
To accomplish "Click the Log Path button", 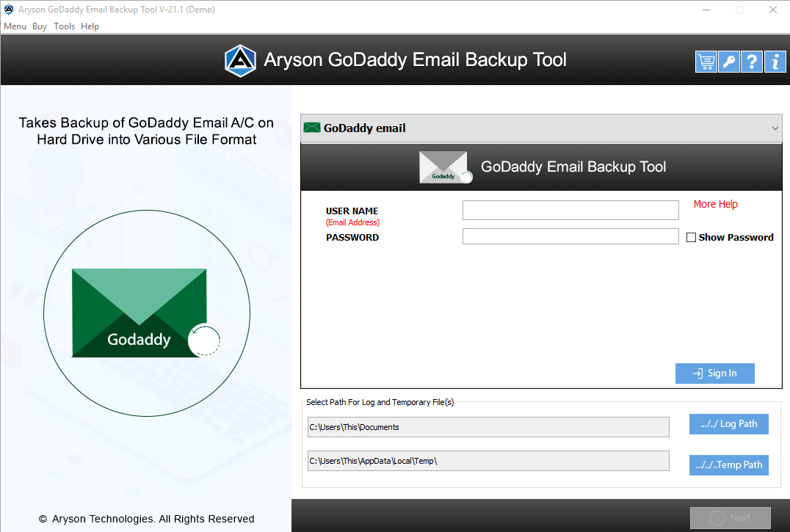I will coord(728,424).
